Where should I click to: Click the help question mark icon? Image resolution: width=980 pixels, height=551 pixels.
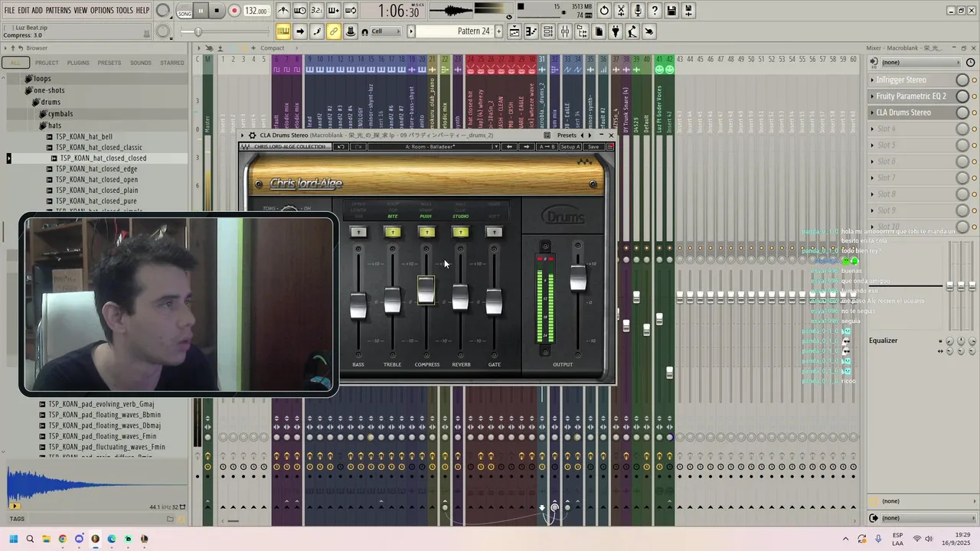pyautogui.click(x=655, y=11)
